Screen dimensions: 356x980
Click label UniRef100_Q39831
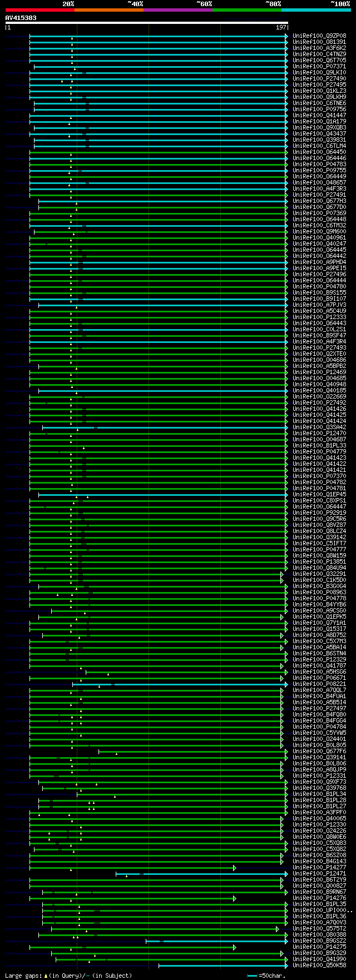319,140
